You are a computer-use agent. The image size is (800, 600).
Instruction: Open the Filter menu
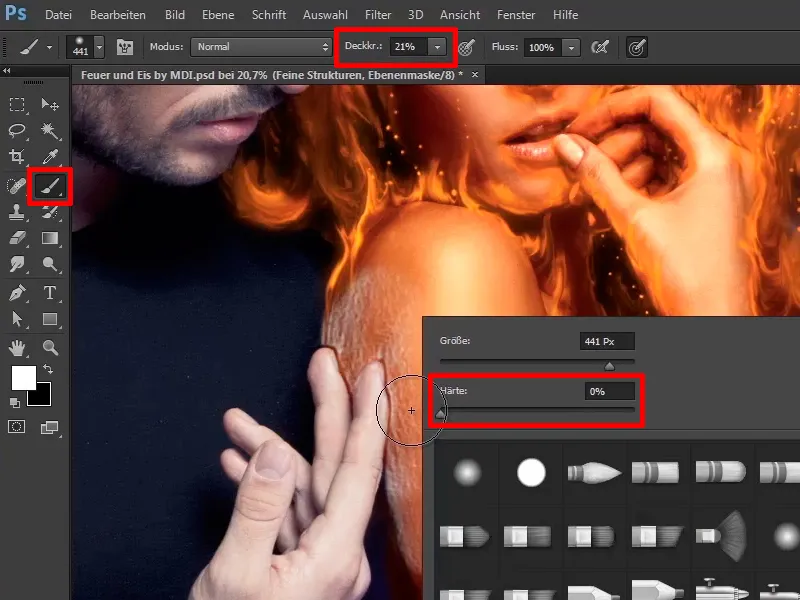(378, 15)
